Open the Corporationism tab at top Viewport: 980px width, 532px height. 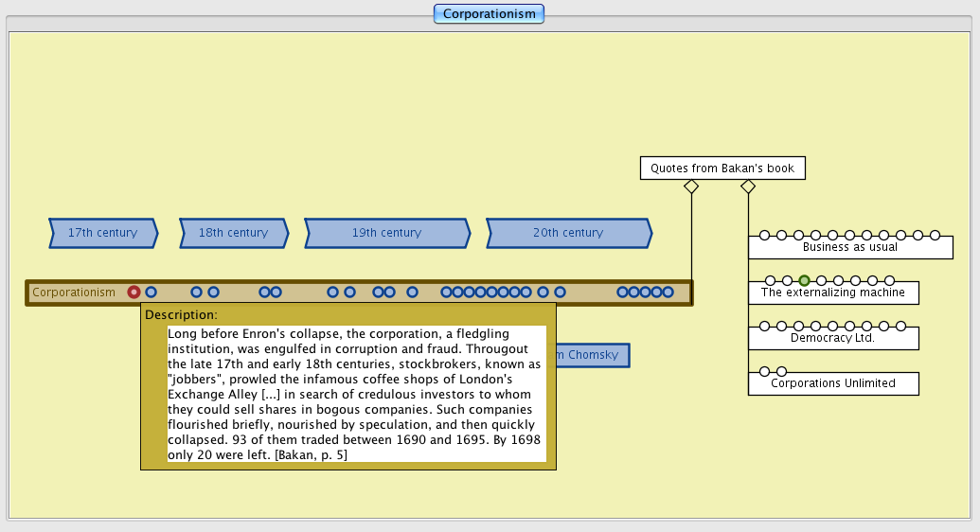click(x=489, y=14)
